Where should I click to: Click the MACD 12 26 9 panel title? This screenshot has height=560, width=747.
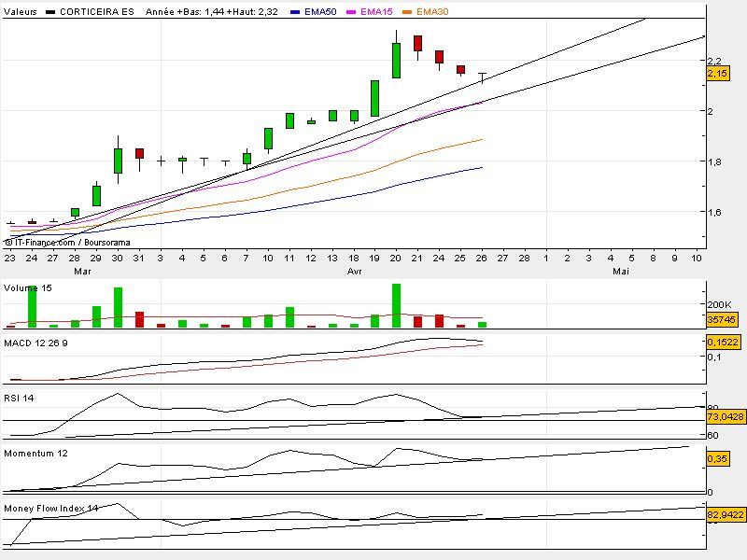coord(35,343)
